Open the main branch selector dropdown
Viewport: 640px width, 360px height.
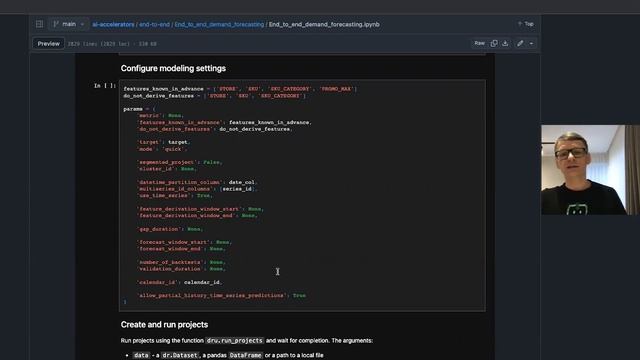click(x=69, y=24)
